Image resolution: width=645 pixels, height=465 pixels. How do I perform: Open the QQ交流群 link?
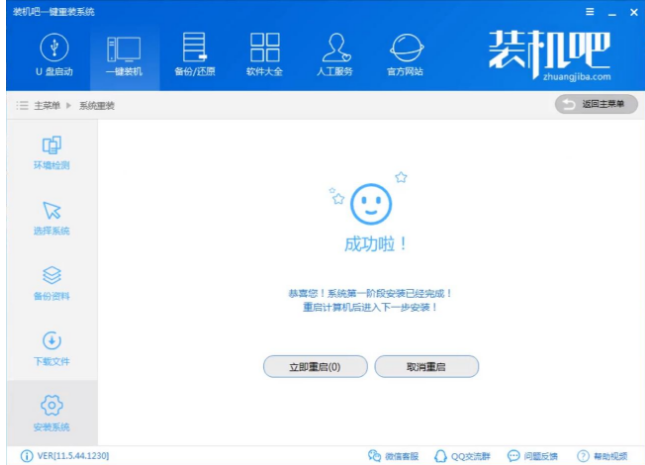[461, 456]
